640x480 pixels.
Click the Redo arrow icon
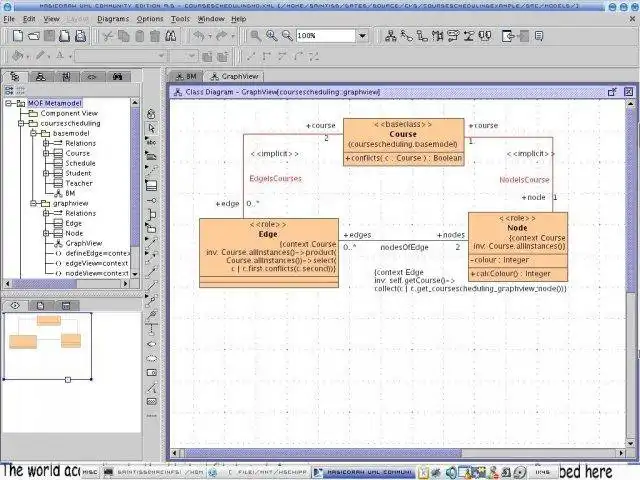222,36
